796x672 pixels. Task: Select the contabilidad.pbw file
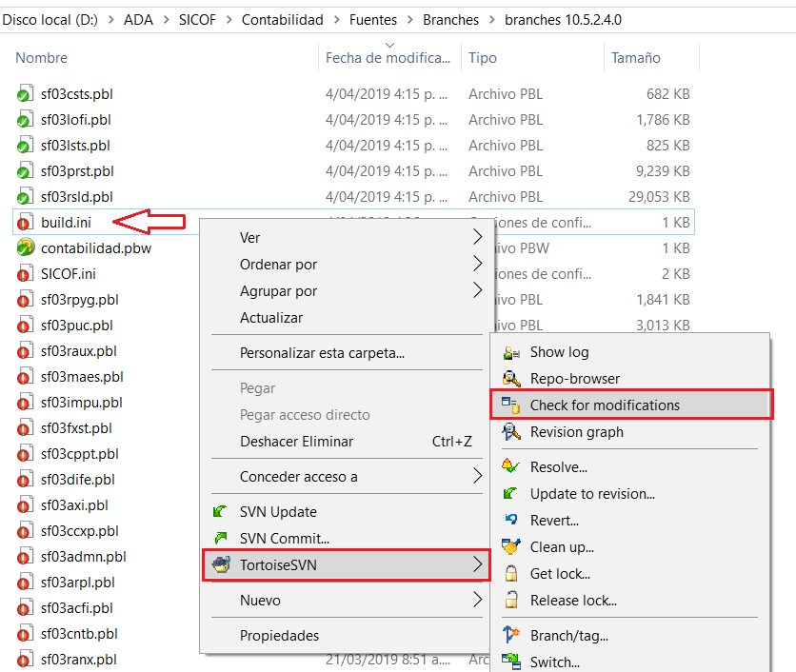[95, 248]
